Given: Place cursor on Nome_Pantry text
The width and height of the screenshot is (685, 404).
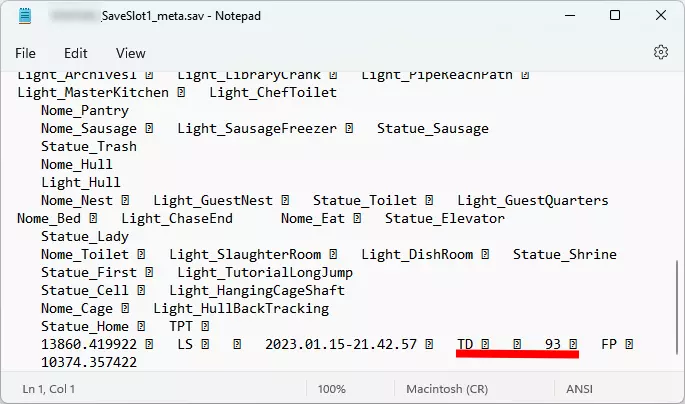Looking at the screenshot, I should pyautogui.click(x=85, y=110).
